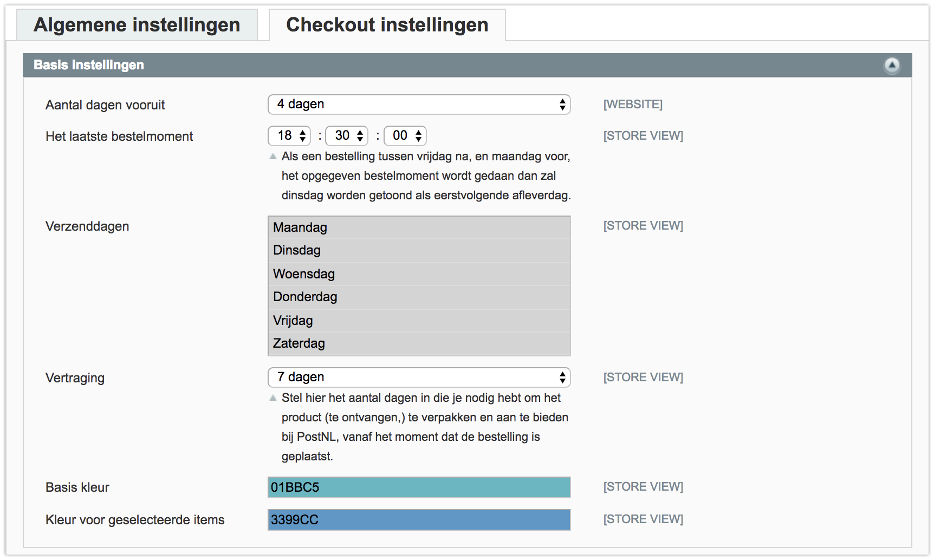Click the Basis instellingen section header
The width and height of the screenshot is (934, 560).
(467, 65)
